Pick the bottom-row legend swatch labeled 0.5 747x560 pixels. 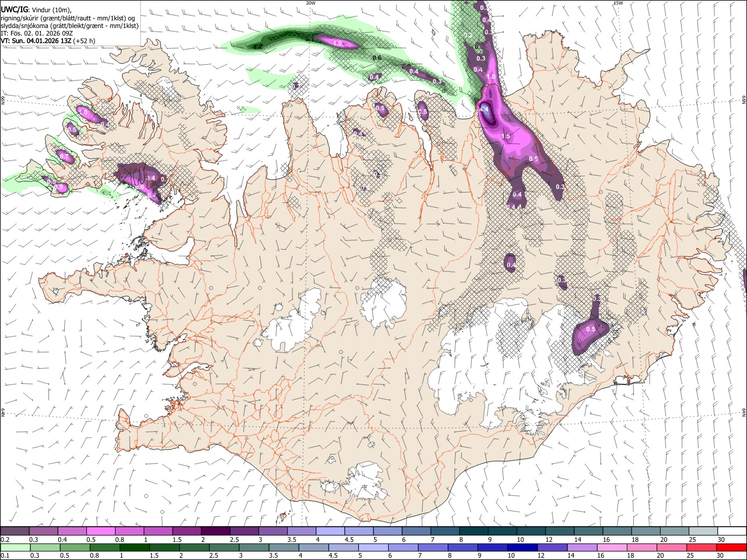point(75,547)
